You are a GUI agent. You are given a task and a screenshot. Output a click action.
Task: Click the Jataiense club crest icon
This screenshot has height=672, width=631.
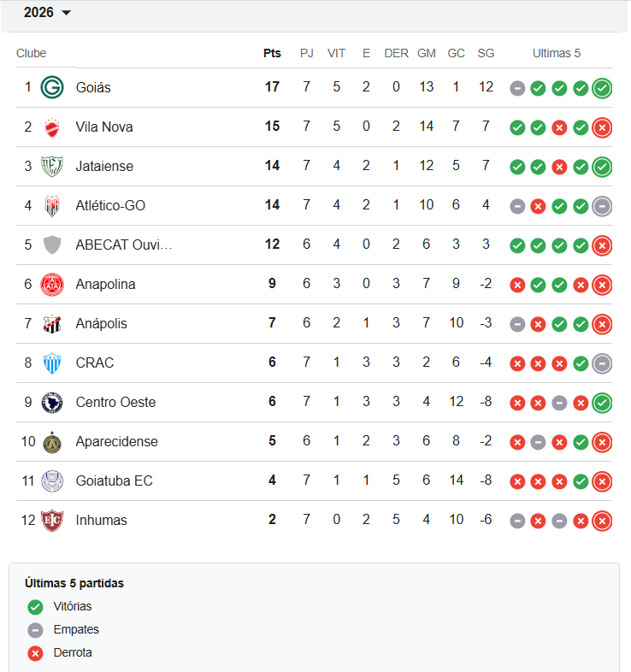tap(52, 166)
